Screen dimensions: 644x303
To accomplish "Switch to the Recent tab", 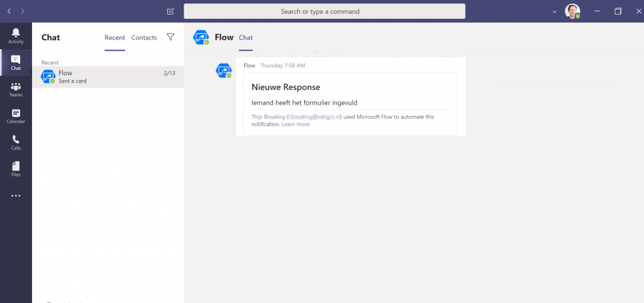I will [x=114, y=37].
